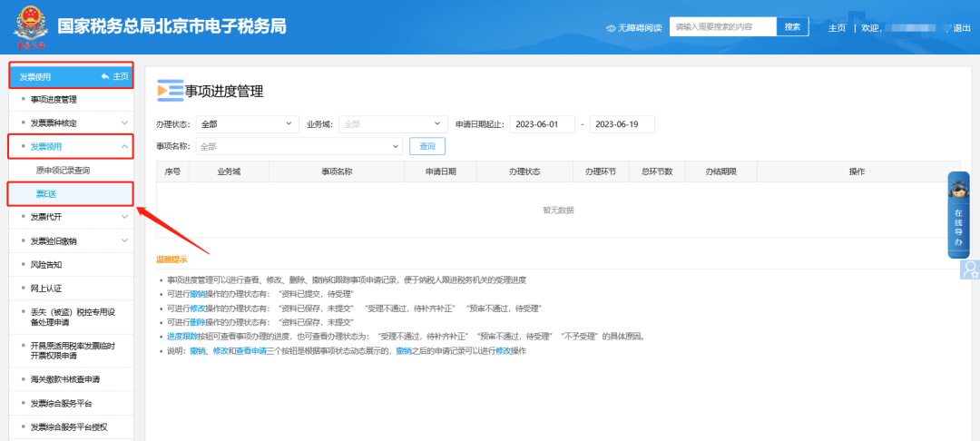This screenshot has height=441, width=980.
Task: Click the start date field 2023-06-01
Action: 543,124
